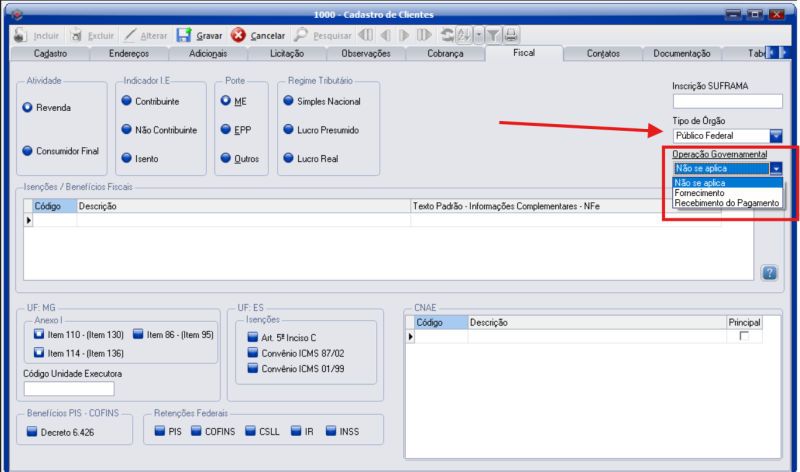800x472 pixels.
Task: Choose Recebimento do Pagamento option
Action: pos(726,203)
